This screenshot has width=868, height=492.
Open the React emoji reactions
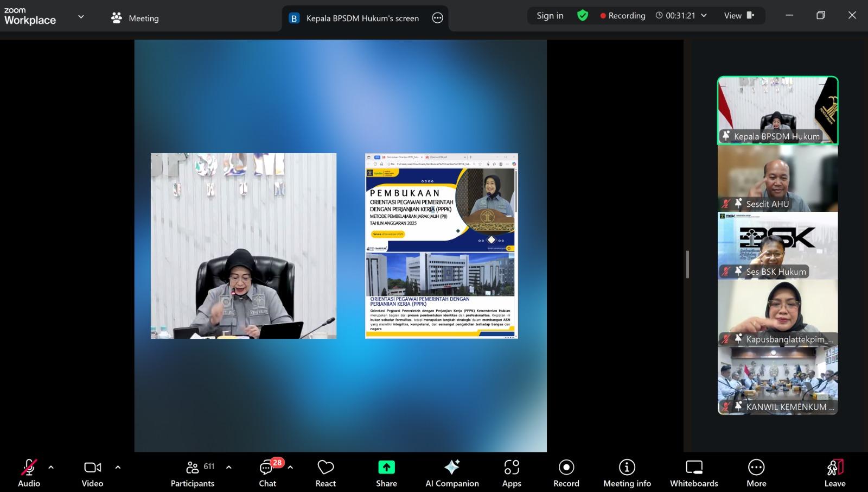(325, 473)
